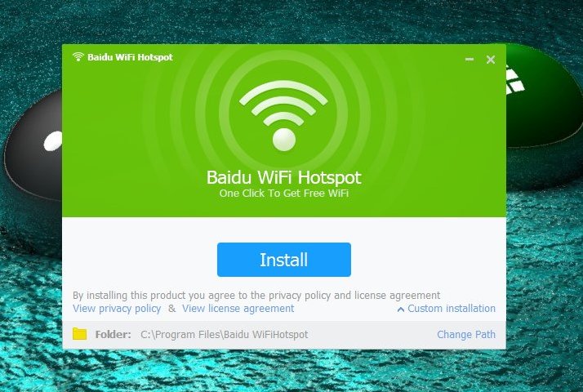This screenshot has height=392, width=583.
Task: Open the View privacy policy link
Action: point(117,309)
